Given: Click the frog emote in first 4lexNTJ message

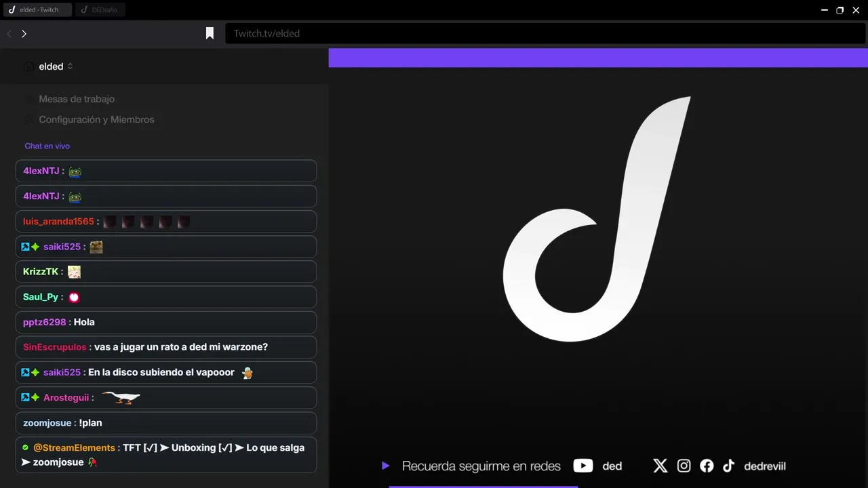Looking at the screenshot, I should click(75, 171).
